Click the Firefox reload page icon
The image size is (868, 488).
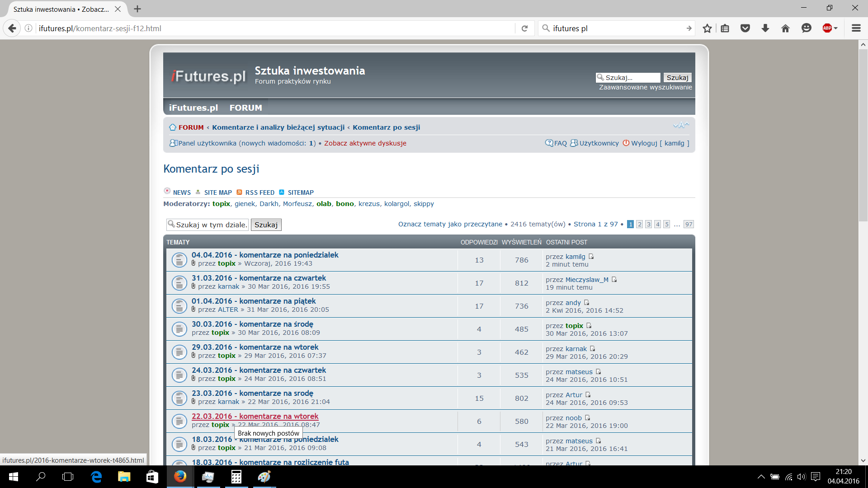point(524,28)
